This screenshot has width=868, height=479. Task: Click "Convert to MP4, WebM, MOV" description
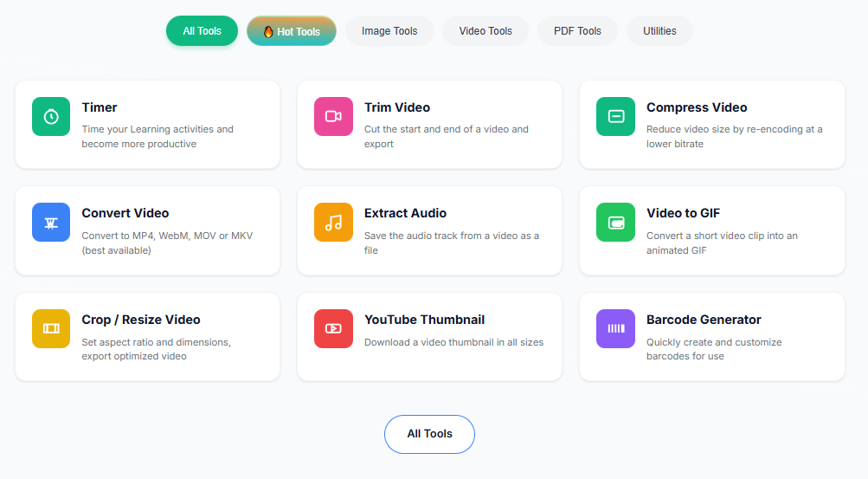(167, 243)
